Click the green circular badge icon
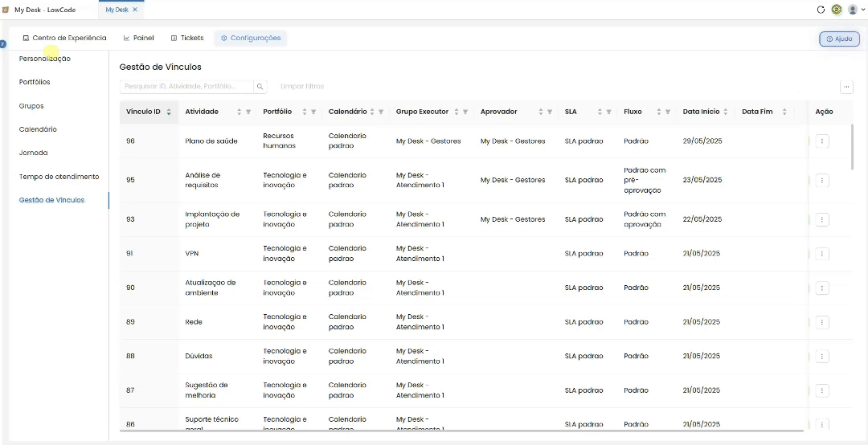 (837, 10)
